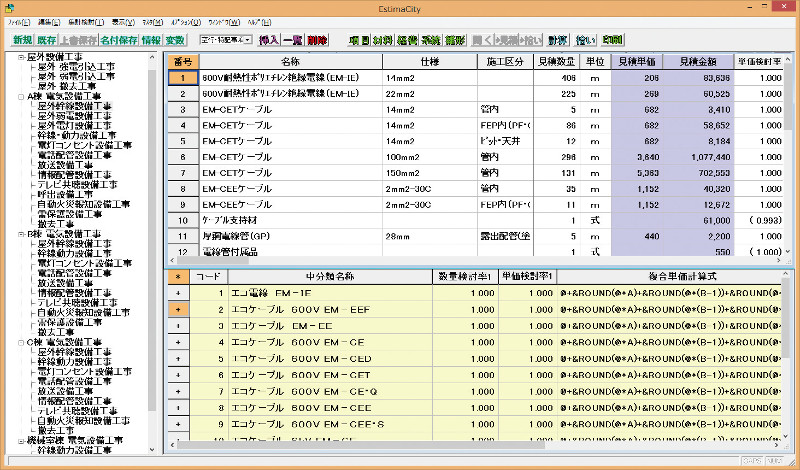Select テレビ共聴設備工事 under C棟
This screenshot has height=470, width=800.
click(77, 411)
